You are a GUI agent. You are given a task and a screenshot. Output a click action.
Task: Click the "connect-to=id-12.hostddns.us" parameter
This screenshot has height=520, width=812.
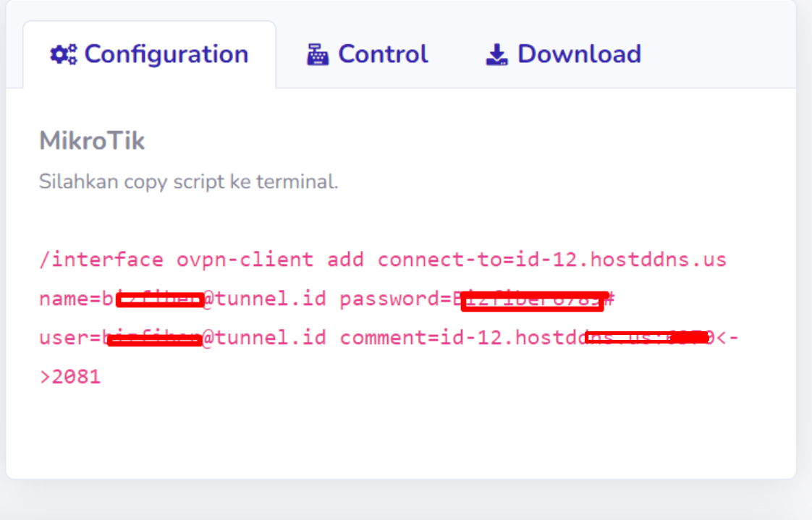point(552,259)
